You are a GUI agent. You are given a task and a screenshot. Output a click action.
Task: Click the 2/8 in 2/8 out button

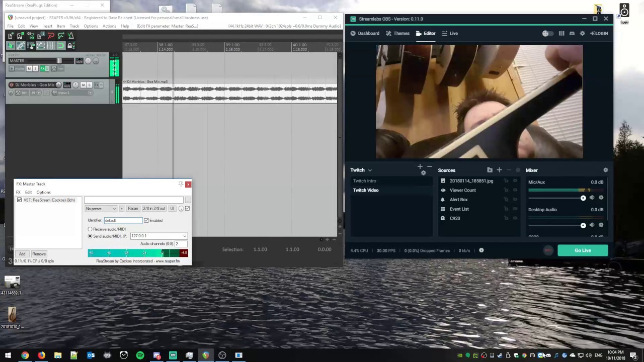(x=154, y=209)
